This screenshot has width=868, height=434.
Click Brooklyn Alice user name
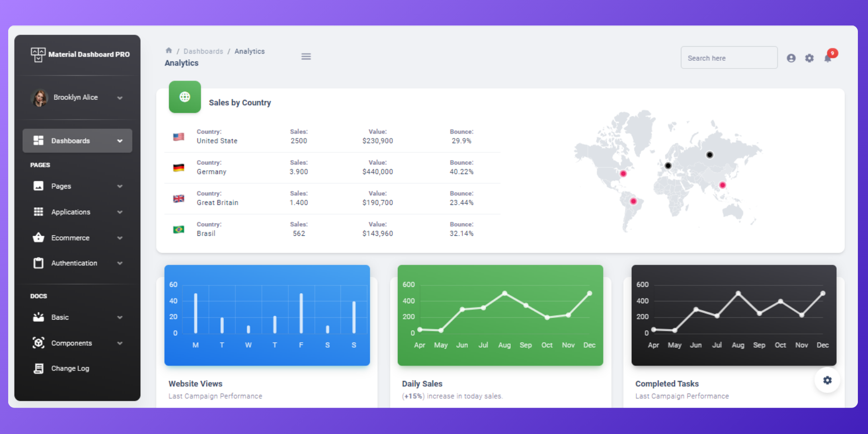(x=76, y=97)
